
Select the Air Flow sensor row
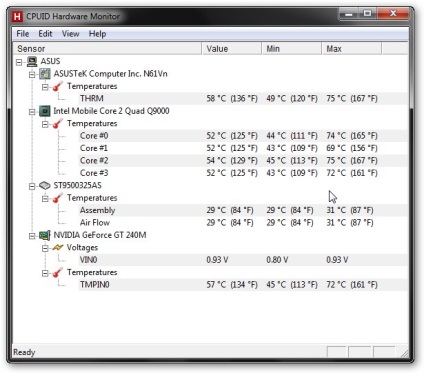tap(243, 223)
